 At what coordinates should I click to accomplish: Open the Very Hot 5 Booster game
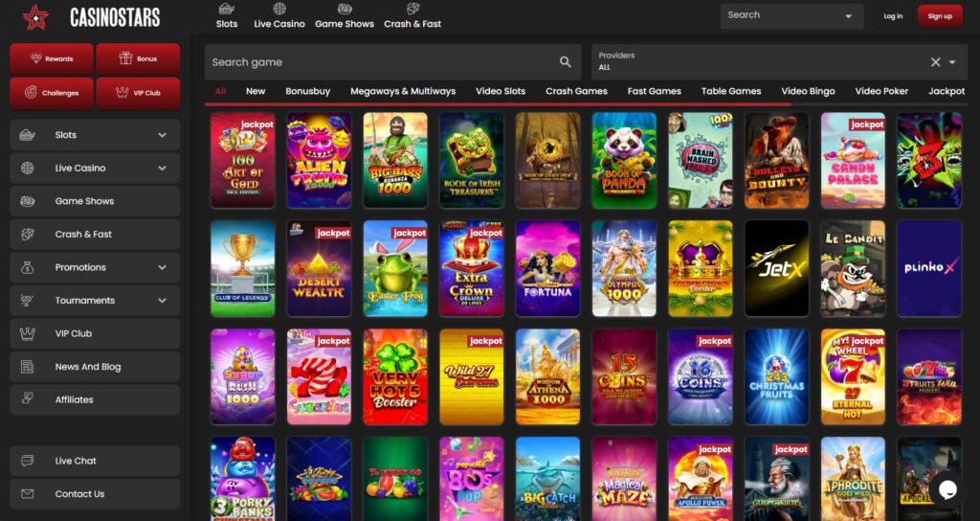[395, 377]
